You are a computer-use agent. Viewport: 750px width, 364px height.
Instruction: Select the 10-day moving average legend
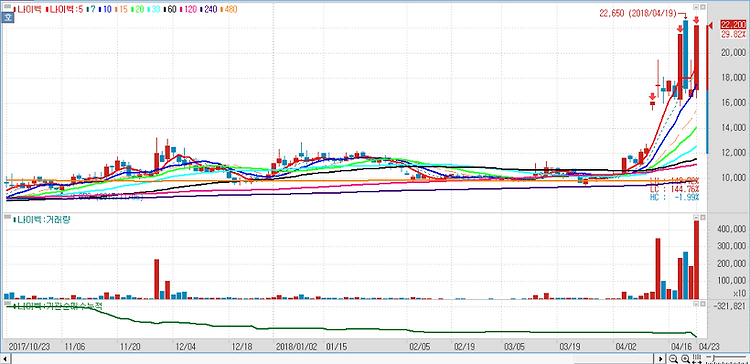[x=105, y=9]
